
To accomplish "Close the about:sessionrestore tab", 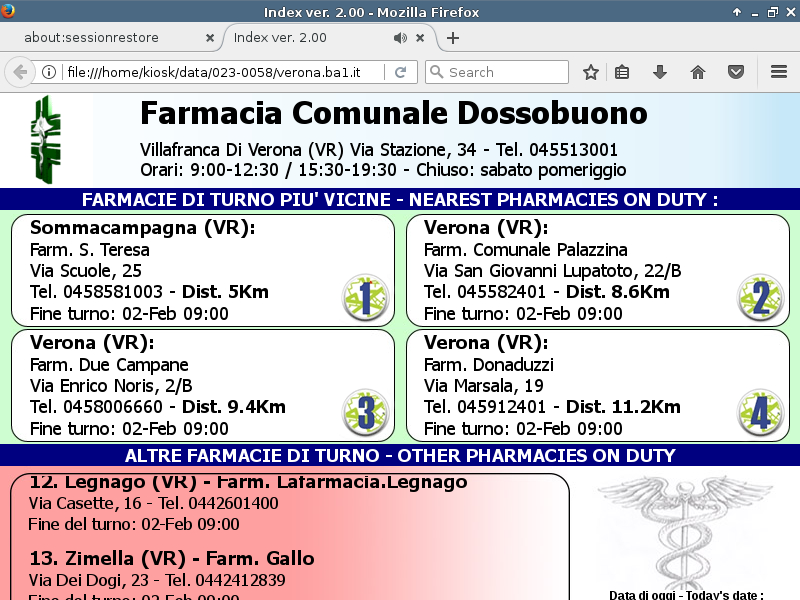I will click(x=210, y=38).
